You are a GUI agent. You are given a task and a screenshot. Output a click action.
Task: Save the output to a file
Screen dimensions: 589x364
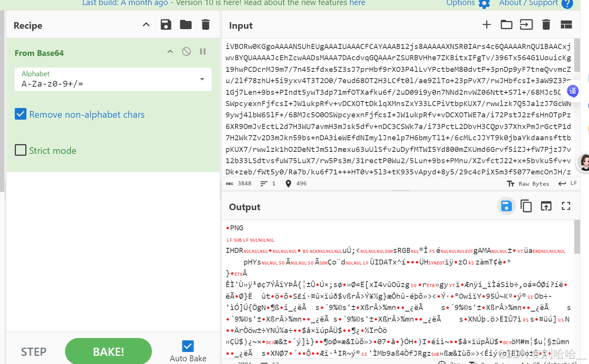tap(506, 206)
